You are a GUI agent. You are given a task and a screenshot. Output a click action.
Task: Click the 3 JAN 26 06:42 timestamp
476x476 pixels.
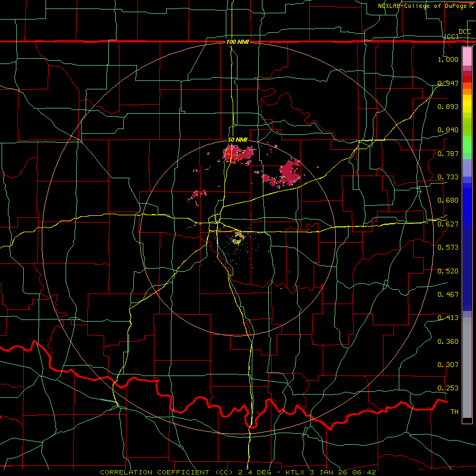[343, 472]
